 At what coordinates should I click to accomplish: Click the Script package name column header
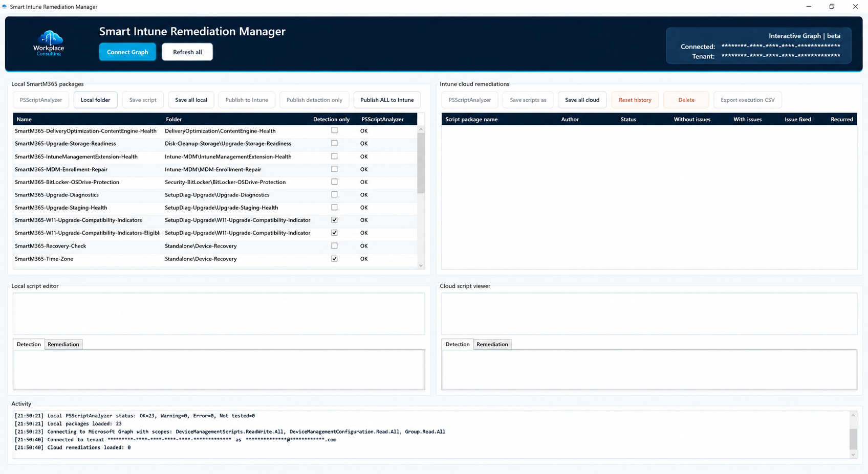point(471,119)
